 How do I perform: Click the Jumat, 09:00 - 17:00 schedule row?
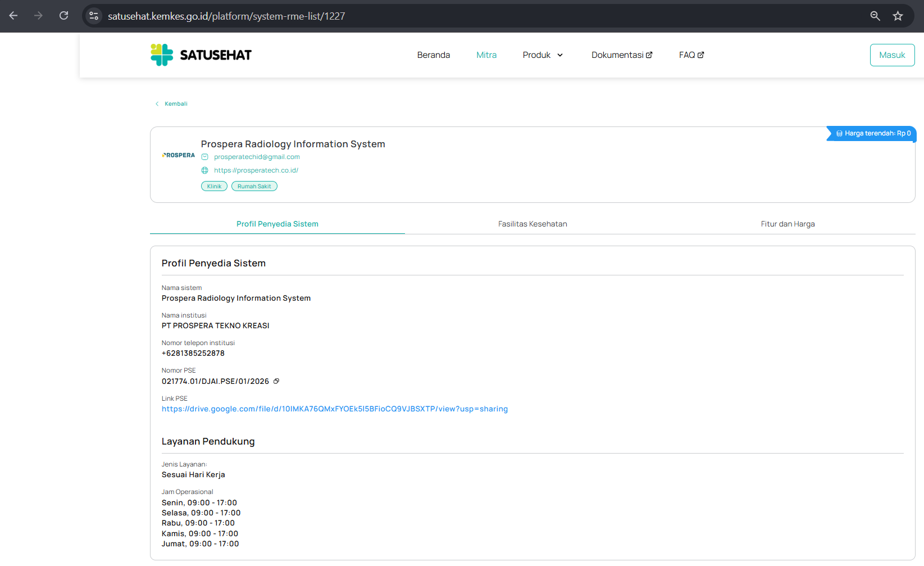pos(201,544)
